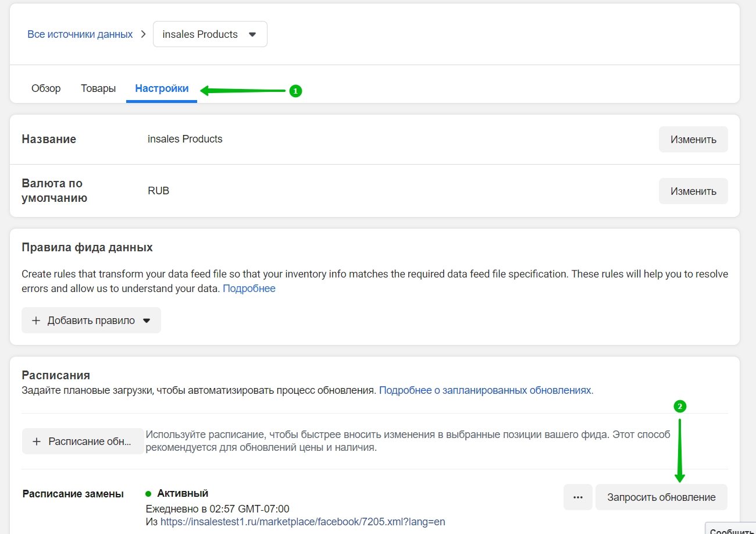Click Изменить button for Валюта по умолчанию

693,191
